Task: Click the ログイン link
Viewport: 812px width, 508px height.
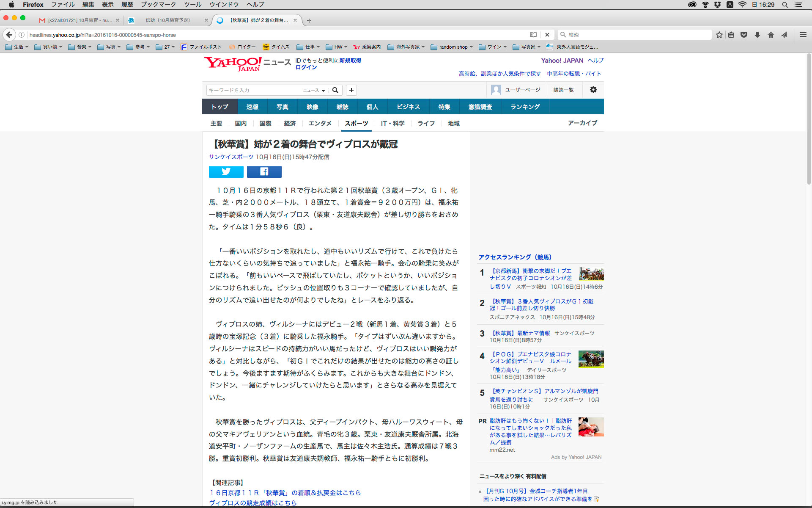Action: coord(306,67)
